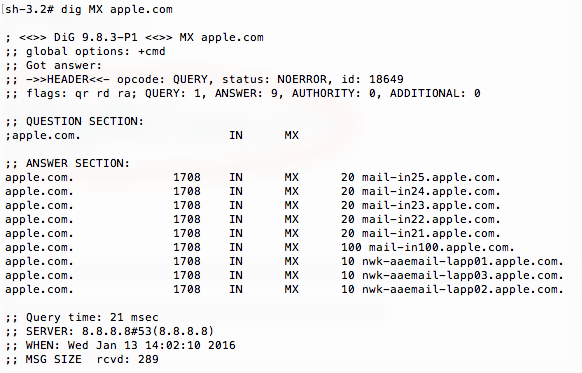Select the mail-in21.apple.com. hostname
This screenshot has height=373, width=582.
pyautogui.click(x=431, y=234)
